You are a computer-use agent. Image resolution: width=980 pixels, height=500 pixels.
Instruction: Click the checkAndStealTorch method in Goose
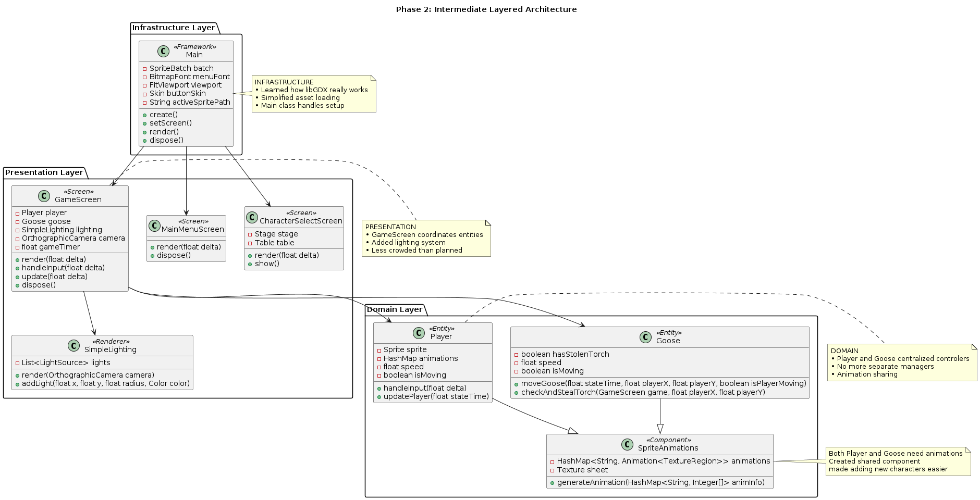pos(643,392)
